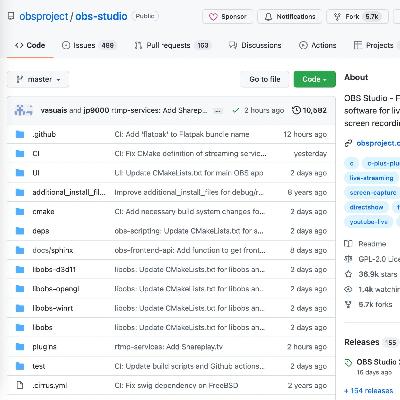Image resolution: width=400 pixels, height=400 pixels.
Task: Click the Public visibility badge
Action: click(x=145, y=16)
